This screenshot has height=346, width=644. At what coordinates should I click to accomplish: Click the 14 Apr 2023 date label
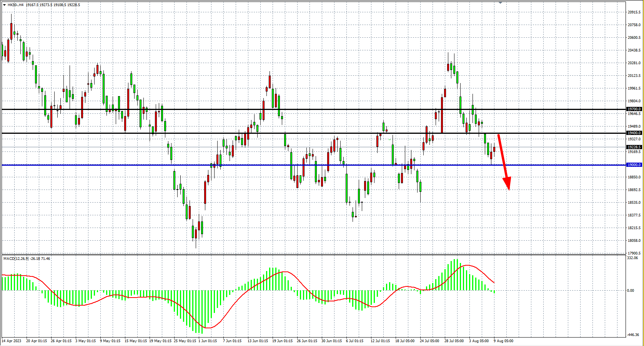point(12,341)
